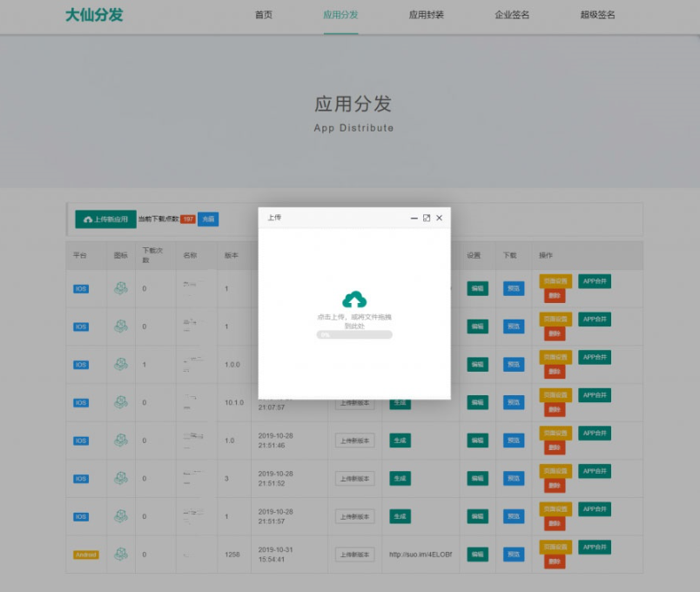
Task: Click the 下载次数 column header
Action: tap(152, 255)
